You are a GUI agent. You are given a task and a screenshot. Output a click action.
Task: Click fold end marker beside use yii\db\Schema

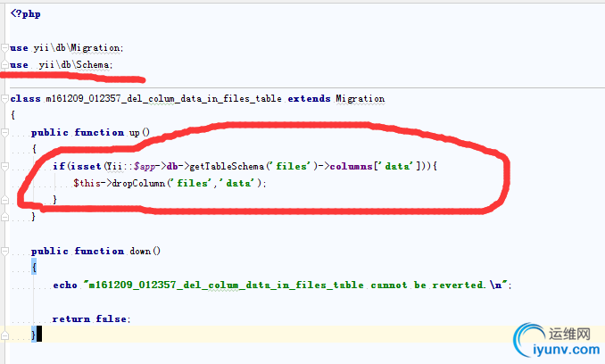(4, 64)
